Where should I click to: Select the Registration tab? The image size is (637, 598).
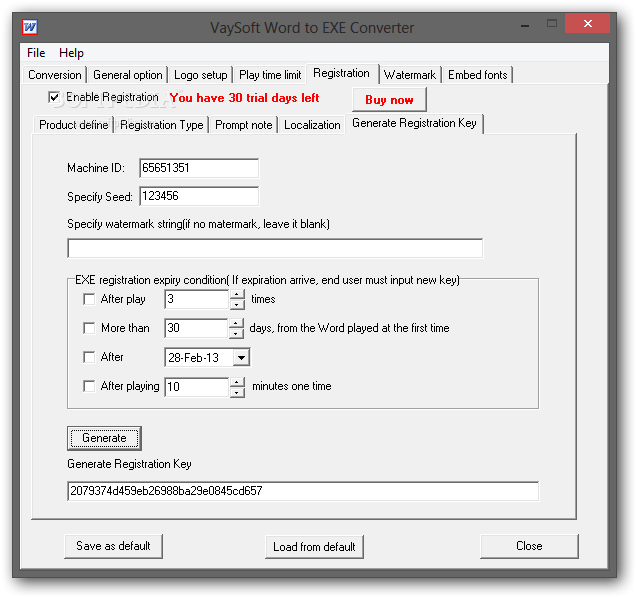tap(341, 73)
